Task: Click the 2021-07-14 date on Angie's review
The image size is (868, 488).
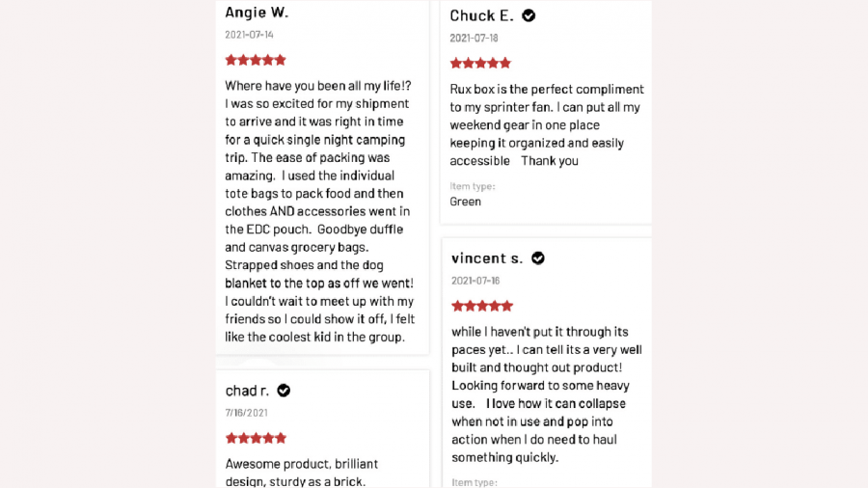Action: tap(249, 35)
